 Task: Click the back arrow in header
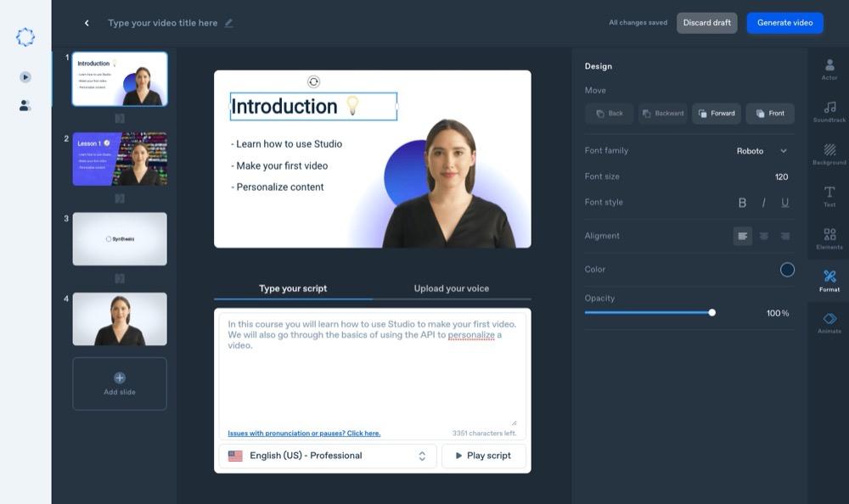pyautogui.click(x=87, y=23)
